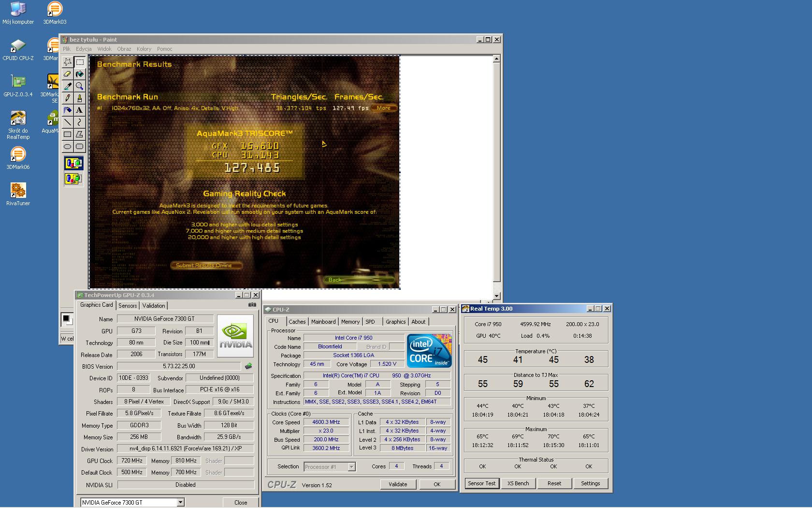Click the BIOS Version field 5.73.22.25.00

click(179, 366)
